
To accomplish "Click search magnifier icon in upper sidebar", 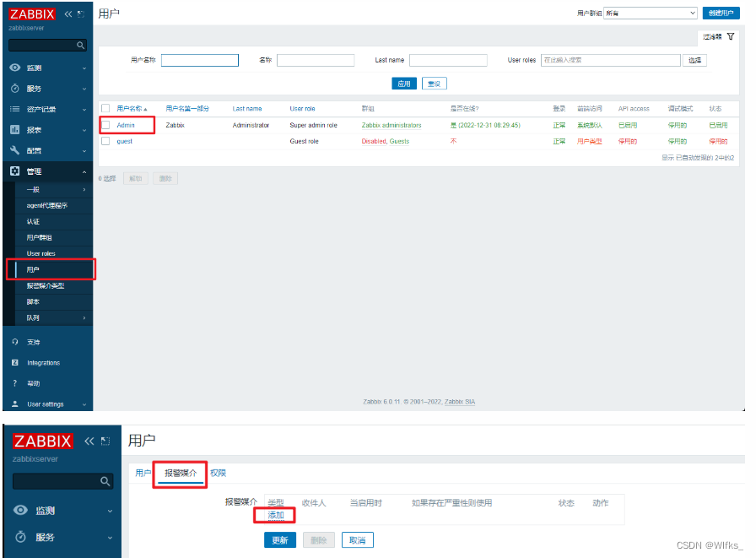I will pos(80,46).
